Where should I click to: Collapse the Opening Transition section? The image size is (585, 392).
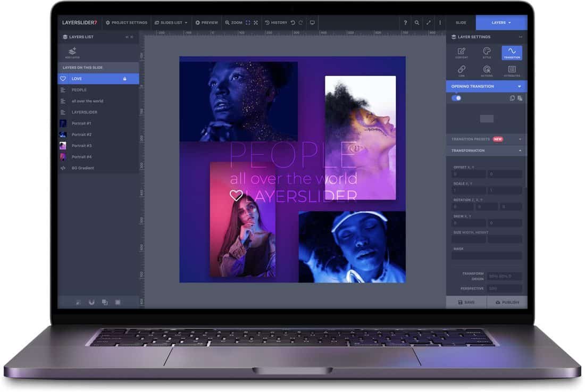tap(520, 87)
